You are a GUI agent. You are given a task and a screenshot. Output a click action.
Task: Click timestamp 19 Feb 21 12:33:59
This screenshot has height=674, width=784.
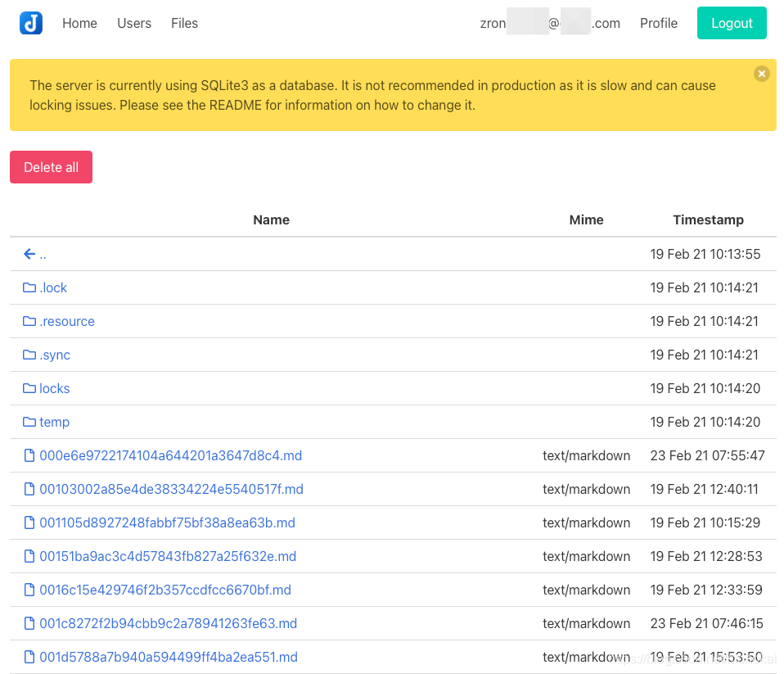(706, 590)
